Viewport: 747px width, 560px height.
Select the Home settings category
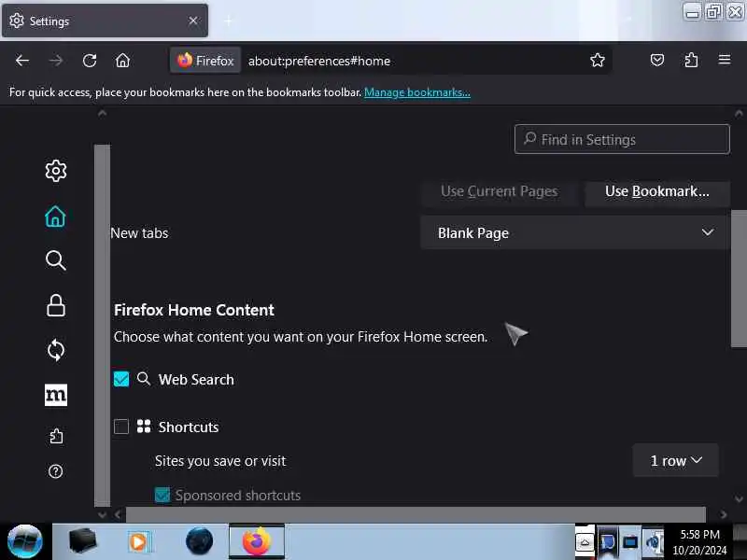(55, 217)
